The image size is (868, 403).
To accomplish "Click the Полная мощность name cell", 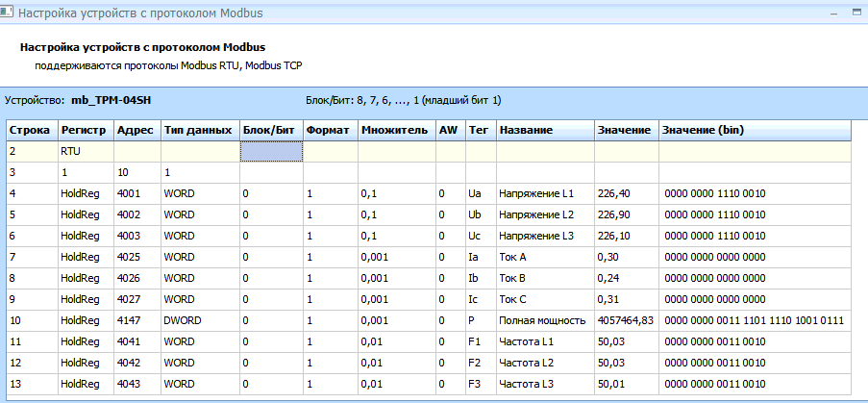I will tap(543, 320).
